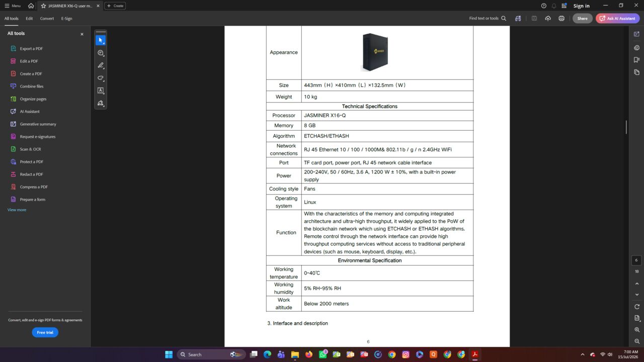The image size is (644, 362).
Task: Click the View more link
Action: point(17,210)
